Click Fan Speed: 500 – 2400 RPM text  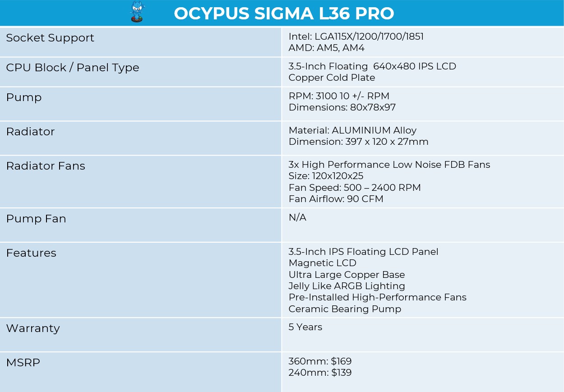click(355, 188)
